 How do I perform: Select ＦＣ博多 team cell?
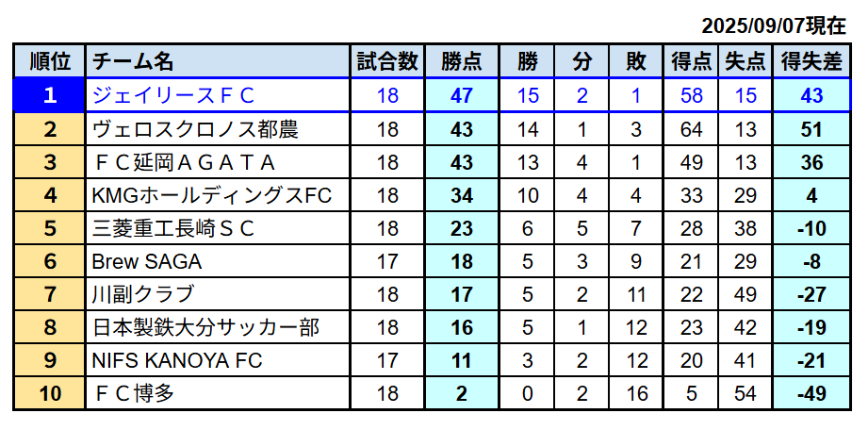(x=218, y=394)
